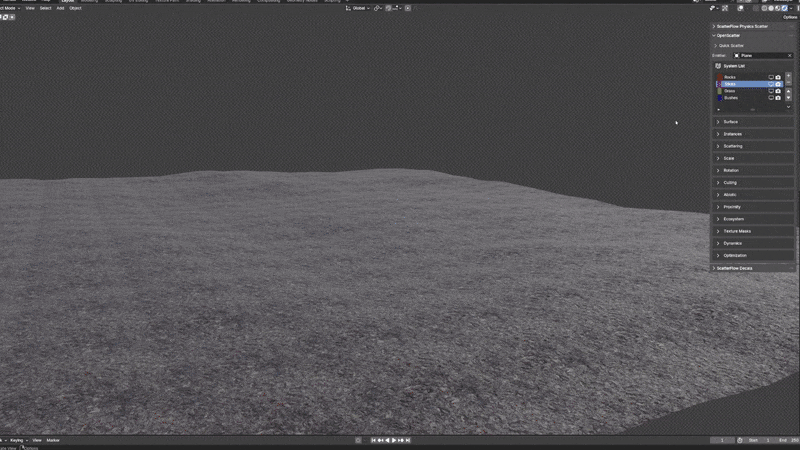Viewport: 800px width, 450px height.
Task: Open the Add menu
Action: (x=60, y=8)
